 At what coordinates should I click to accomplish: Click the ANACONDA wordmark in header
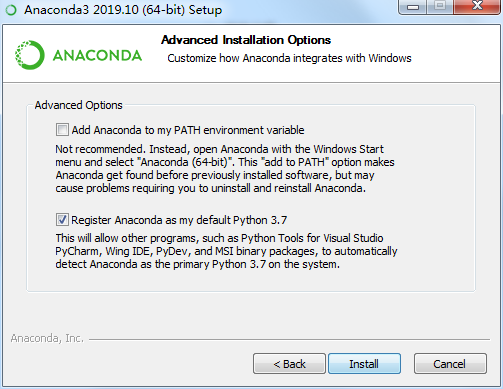[x=97, y=55]
